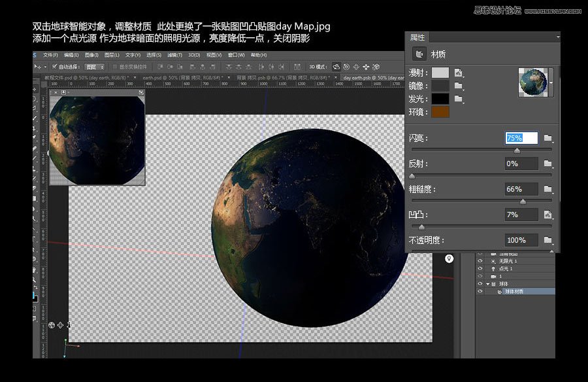Select the 属性 panel tab
This screenshot has height=382, width=588.
pyautogui.click(x=417, y=37)
